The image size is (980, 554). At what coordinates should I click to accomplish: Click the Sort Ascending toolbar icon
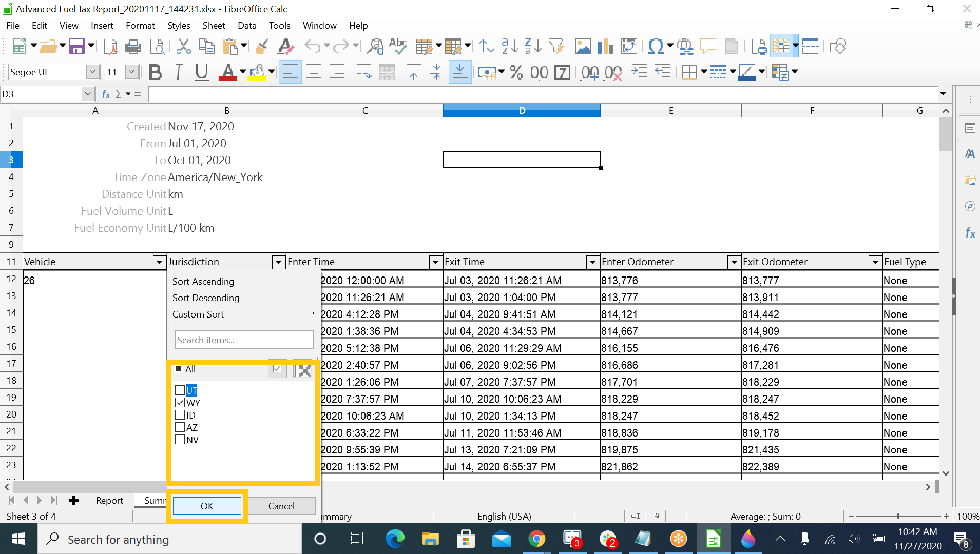(x=510, y=47)
